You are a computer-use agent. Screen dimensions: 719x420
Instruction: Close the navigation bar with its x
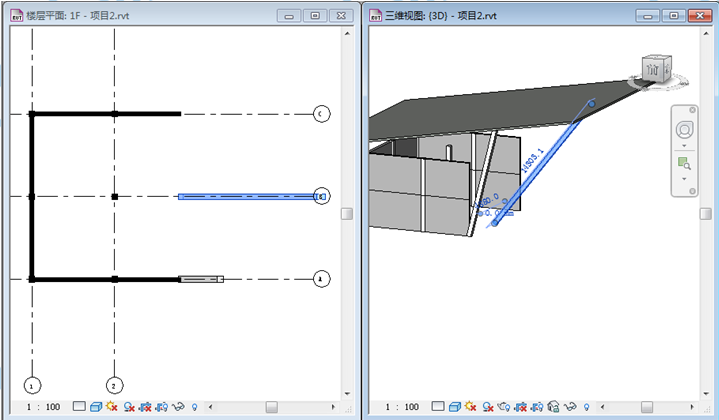[692, 110]
